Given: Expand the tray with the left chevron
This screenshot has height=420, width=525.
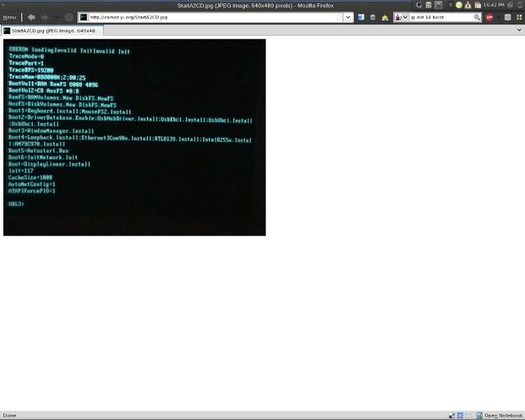Looking at the screenshot, I should click(x=451, y=5).
